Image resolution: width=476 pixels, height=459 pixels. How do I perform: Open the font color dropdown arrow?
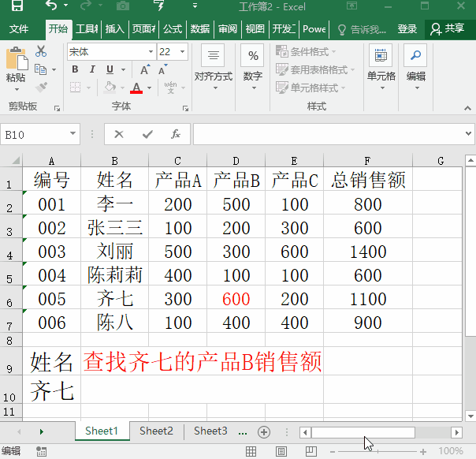[150, 88]
